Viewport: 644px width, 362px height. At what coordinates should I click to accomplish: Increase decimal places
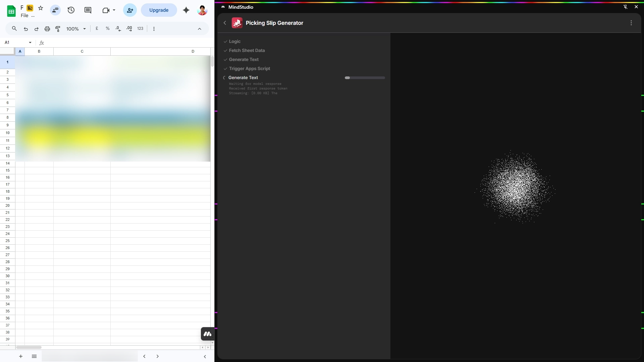tap(129, 29)
